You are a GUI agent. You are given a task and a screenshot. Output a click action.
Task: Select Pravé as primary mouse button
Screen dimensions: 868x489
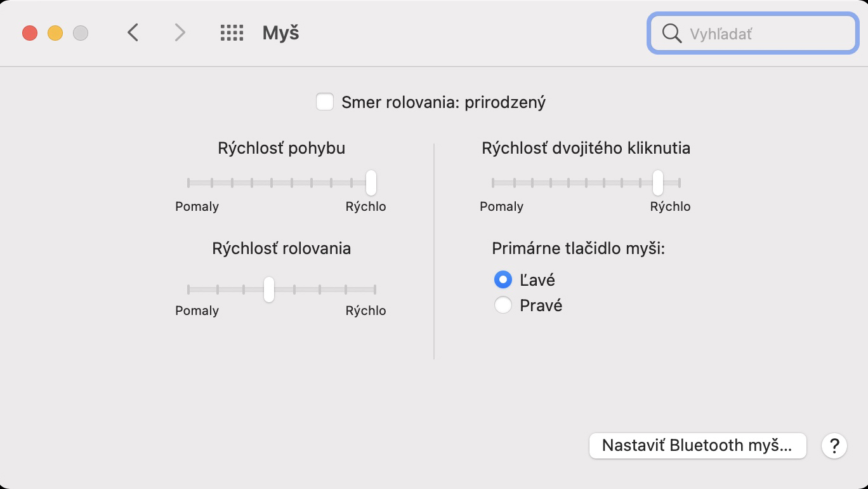pyautogui.click(x=503, y=305)
